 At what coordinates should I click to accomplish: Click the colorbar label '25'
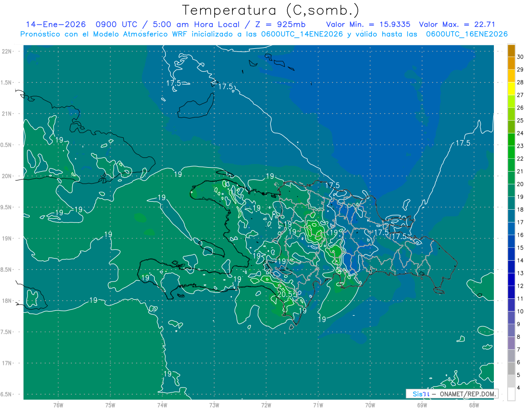tap(520, 121)
